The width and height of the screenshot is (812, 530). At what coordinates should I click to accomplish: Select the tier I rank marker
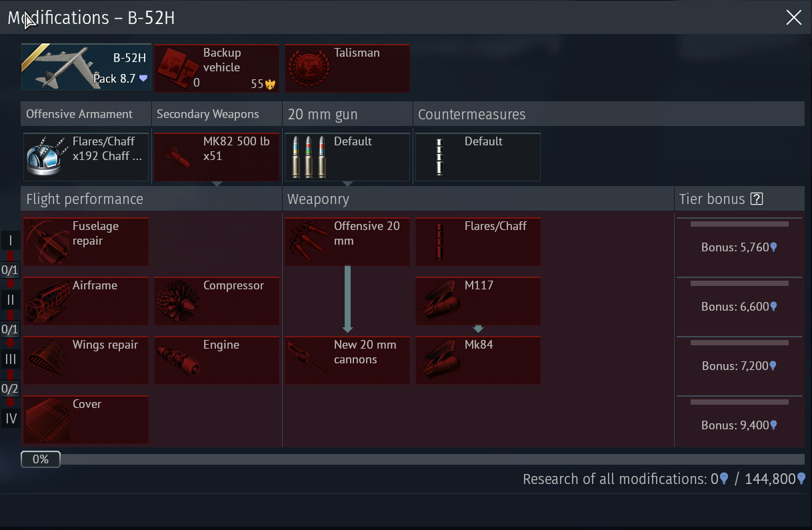11,241
